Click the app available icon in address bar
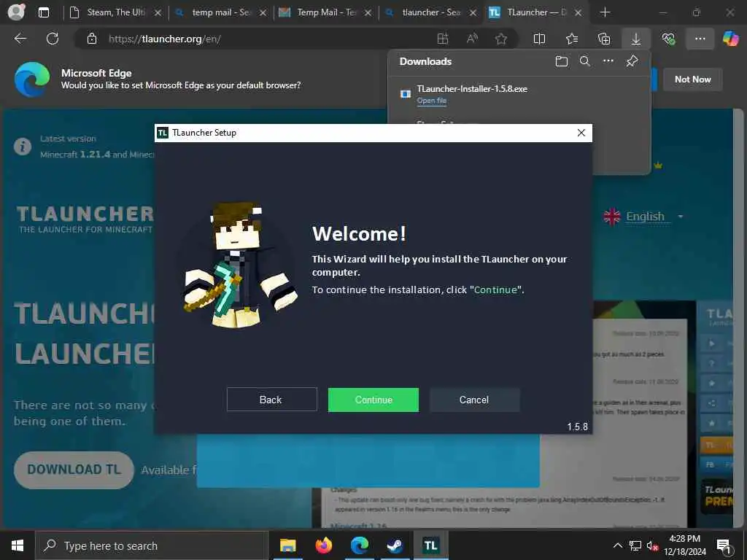Image resolution: width=747 pixels, height=560 pixels. tap(443, 39)
